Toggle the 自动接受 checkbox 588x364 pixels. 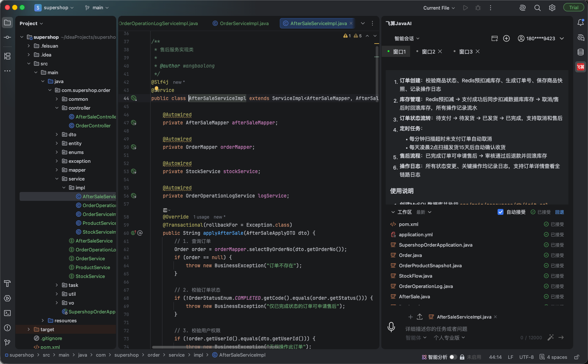[501, 212]
